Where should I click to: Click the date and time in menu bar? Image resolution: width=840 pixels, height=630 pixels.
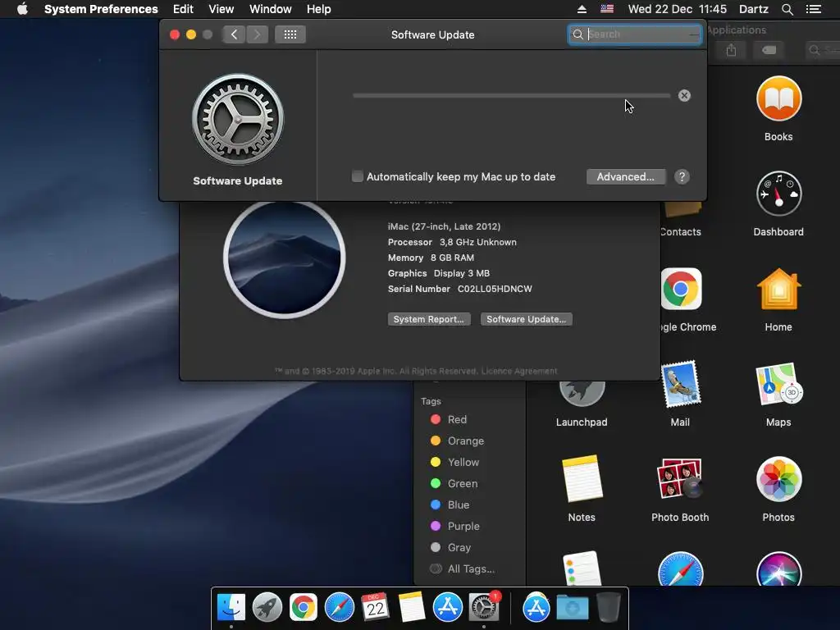click(678, 9)
